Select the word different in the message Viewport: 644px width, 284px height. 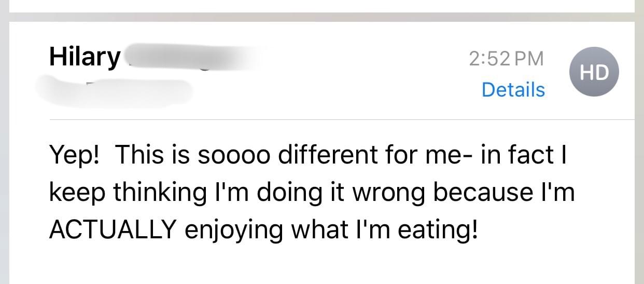[325, 155]
